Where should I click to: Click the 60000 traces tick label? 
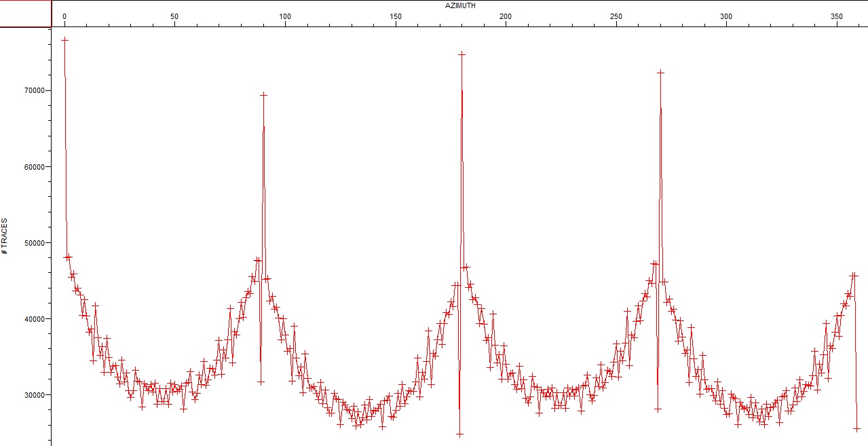[x=34, y=166]
